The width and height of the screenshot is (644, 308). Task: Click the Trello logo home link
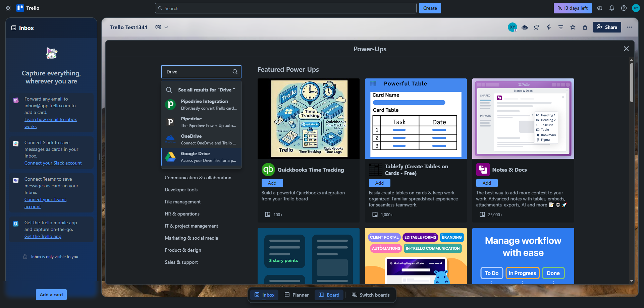pyautogui.click(x=28, y=8)
